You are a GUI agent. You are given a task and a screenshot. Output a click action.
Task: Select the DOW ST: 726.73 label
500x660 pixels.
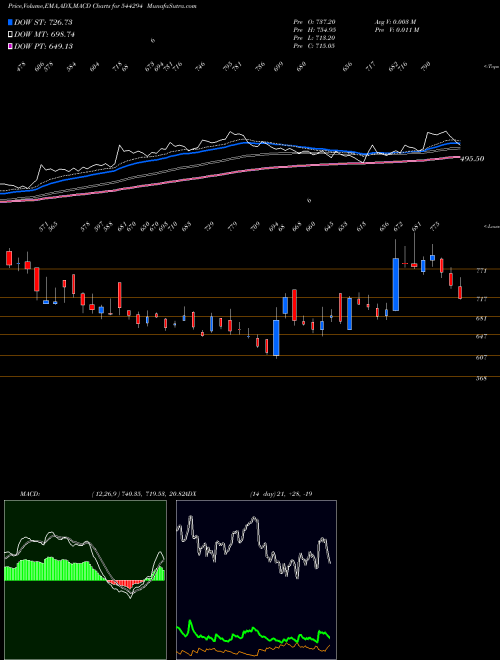click(x=44, y=22)
